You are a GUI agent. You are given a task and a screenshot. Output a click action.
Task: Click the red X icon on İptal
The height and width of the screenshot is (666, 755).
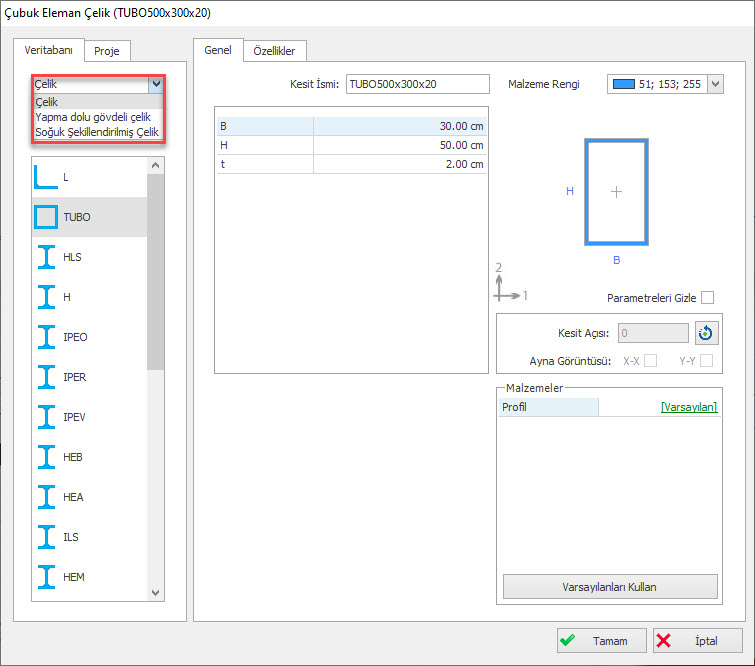pyautogui.click(x=664, y=641)
